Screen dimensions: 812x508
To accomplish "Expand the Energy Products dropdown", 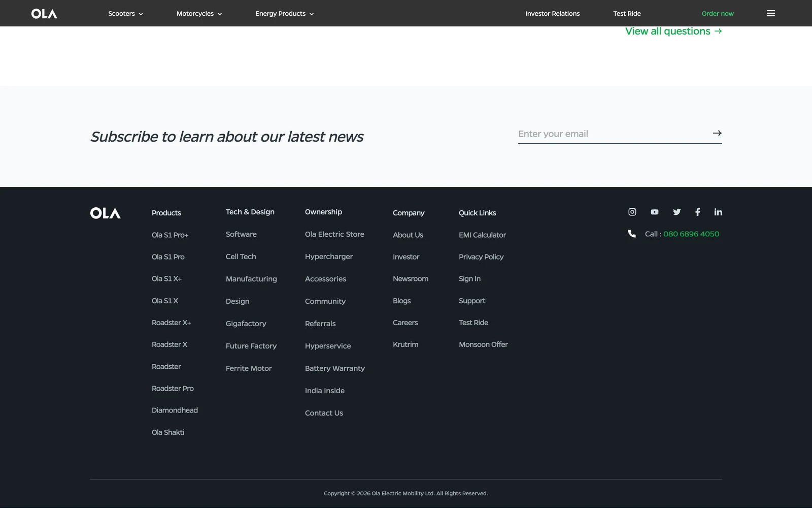I will tap(284, 14).
